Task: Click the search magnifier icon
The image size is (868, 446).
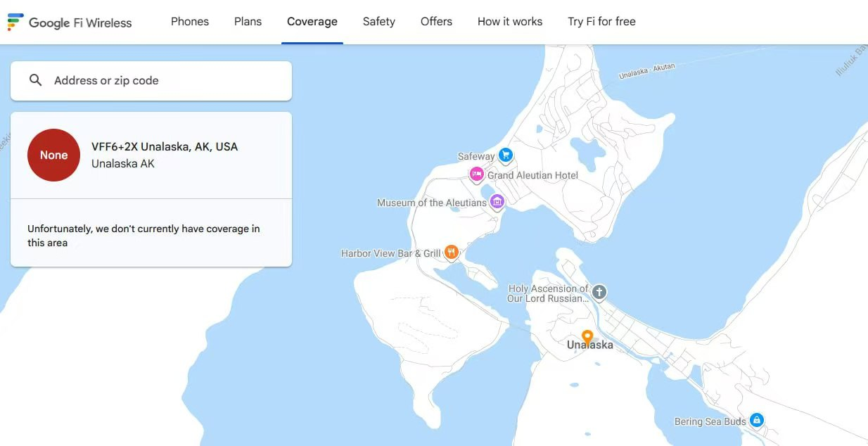Action: (x=36, y=80)
